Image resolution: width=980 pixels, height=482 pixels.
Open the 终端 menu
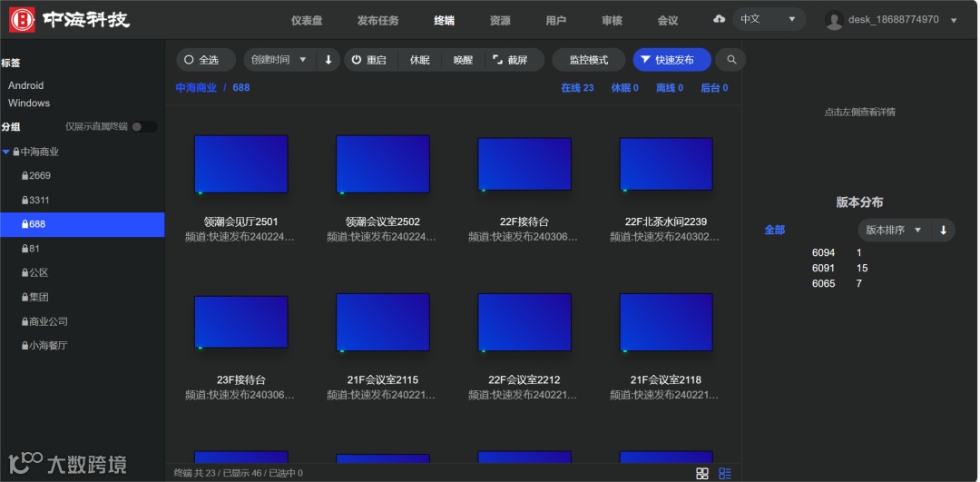[445, 21]
